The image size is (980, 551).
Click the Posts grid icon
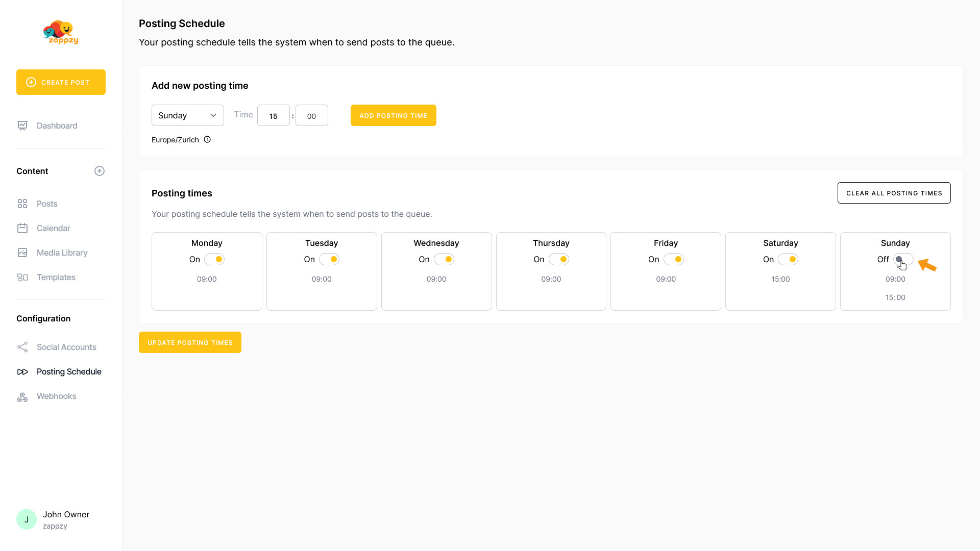tap(22, 204)
